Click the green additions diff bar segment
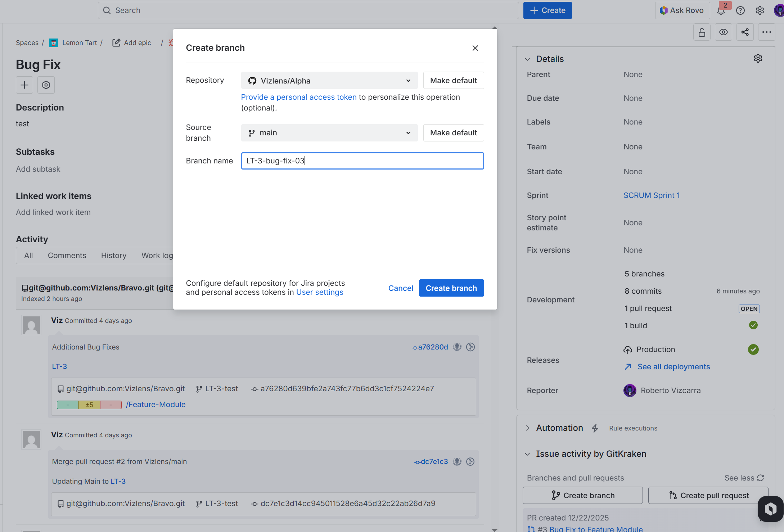784x532 pixels. (x=68, y=405)
